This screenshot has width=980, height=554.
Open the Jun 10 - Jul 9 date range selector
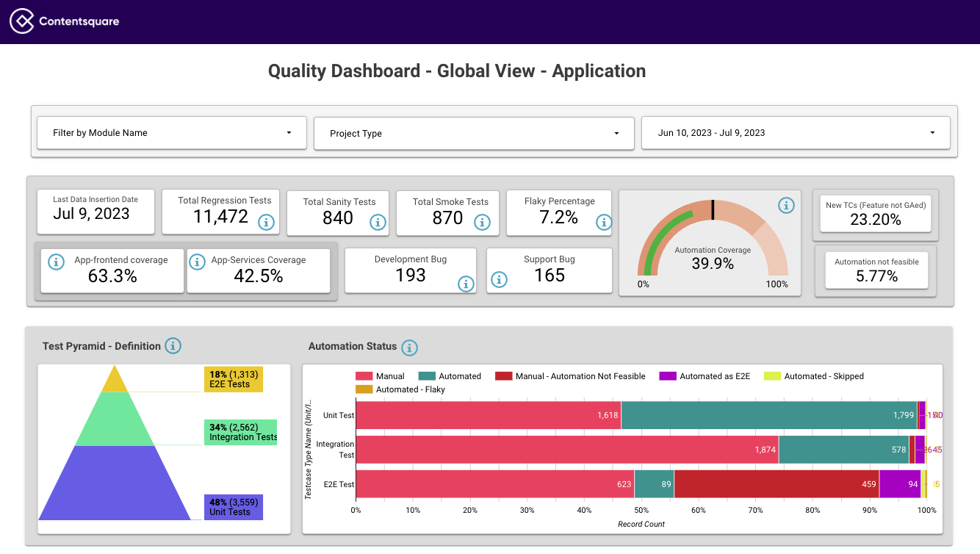796,133
